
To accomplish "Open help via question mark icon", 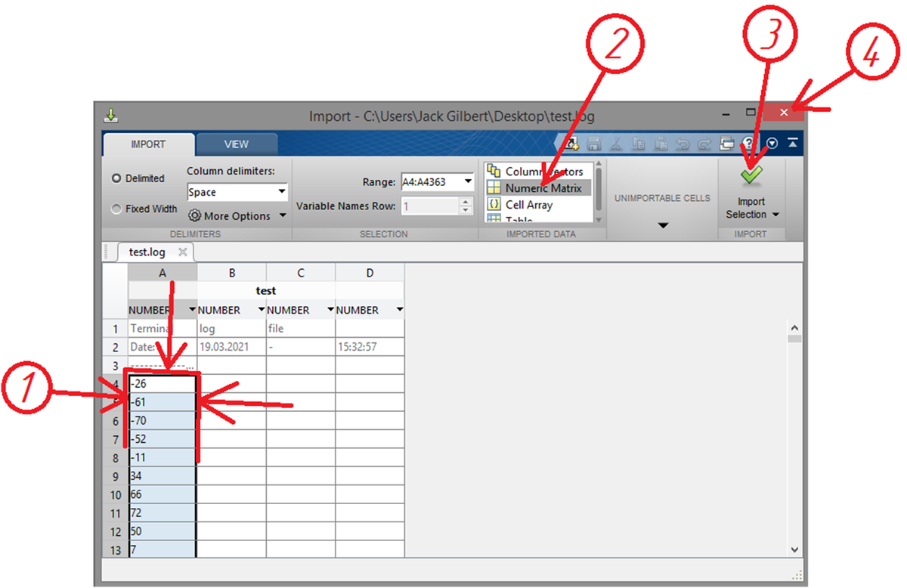I will click(749, 143).
